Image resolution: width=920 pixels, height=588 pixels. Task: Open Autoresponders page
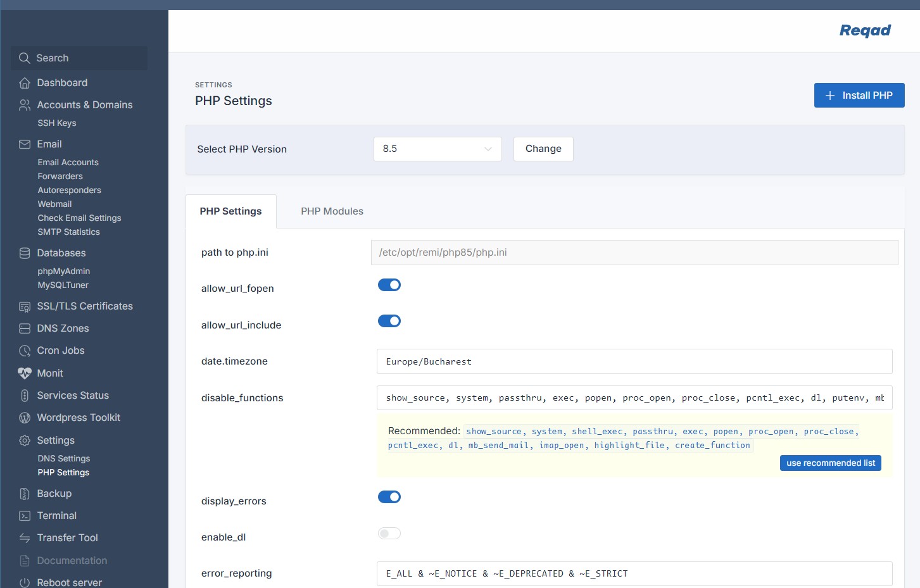(x=69, y=191)
